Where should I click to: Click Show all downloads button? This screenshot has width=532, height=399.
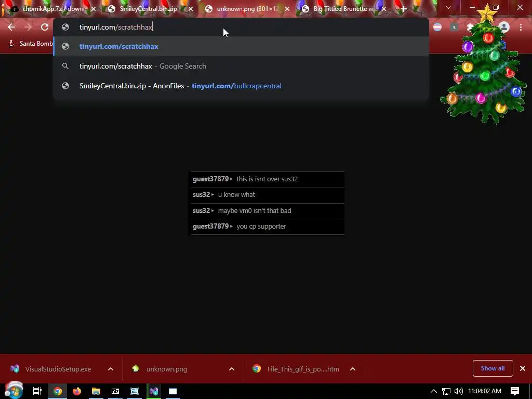[x=493, y=368]
